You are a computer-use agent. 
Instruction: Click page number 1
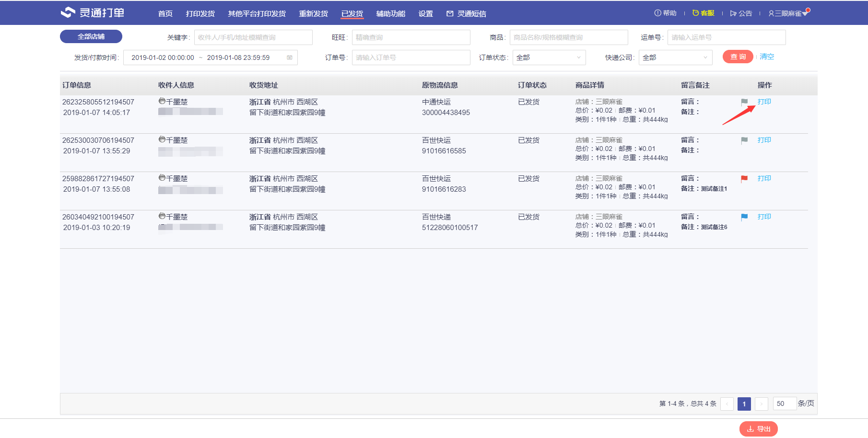click(x=744, y=404)
